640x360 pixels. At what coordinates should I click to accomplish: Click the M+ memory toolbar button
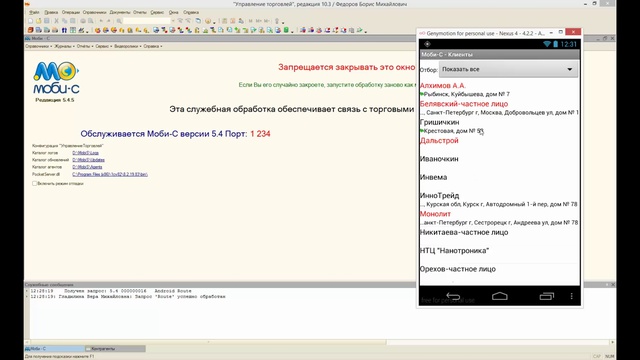[258, 21]
